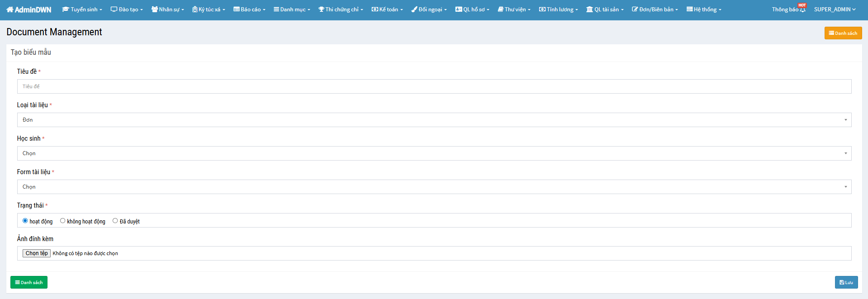
Task: Click the Nhân sự people icon
Action: click(154, 9)
